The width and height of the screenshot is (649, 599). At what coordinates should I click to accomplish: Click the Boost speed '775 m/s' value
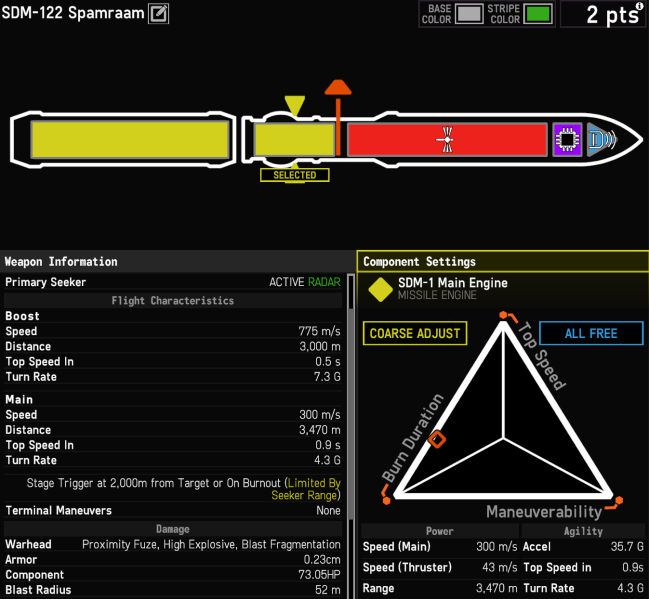point(319,331)
